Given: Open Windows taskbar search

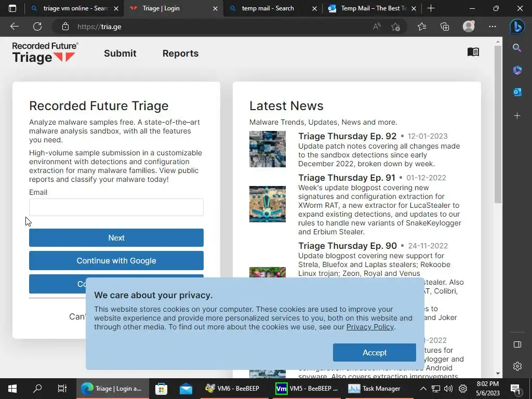Looking at the screenshot, I should pos(37,389).
